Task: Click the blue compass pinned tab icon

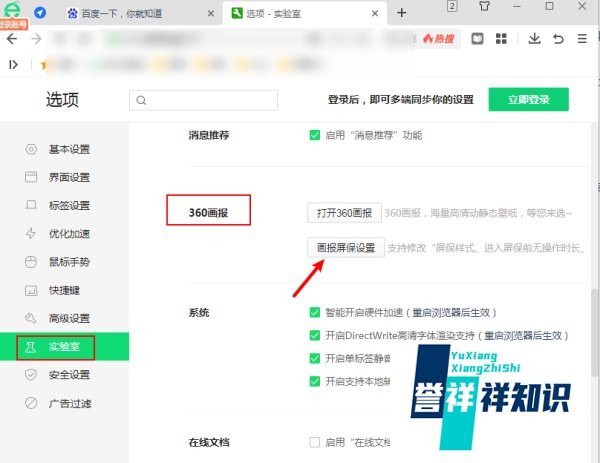Action: 40,13
